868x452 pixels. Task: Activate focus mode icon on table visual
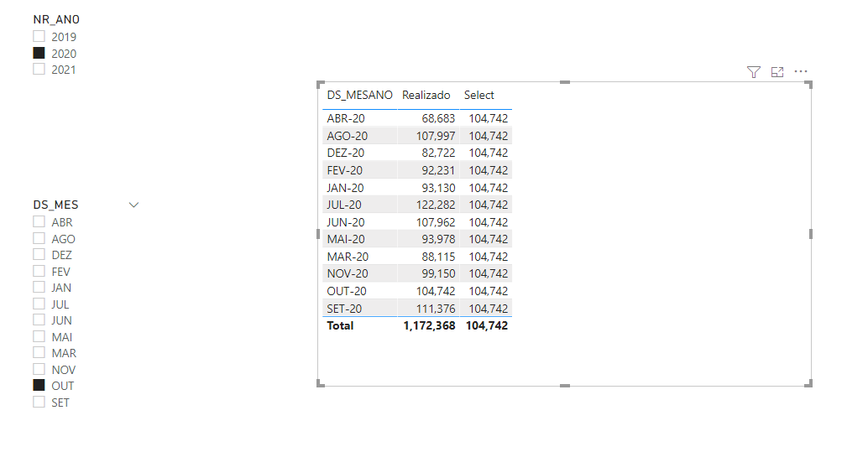pyautogui.click(x=777, y=72)
